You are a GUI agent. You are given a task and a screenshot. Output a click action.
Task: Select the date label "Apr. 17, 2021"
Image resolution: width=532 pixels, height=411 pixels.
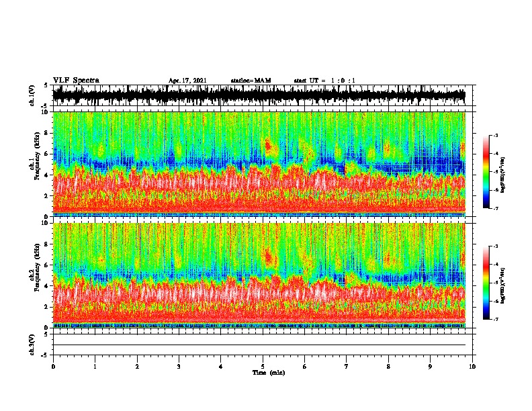pos(187,81)
